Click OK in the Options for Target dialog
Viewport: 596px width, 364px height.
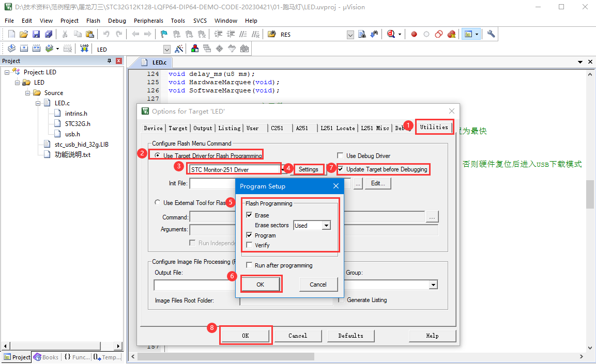[246, 336]
